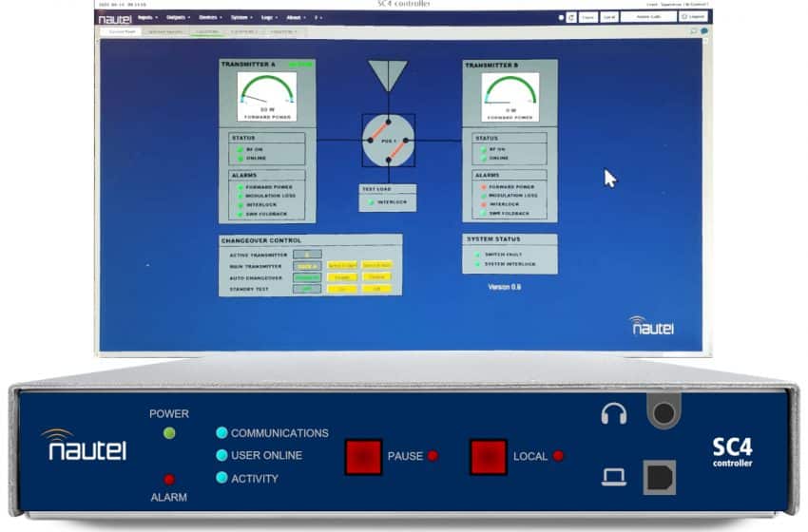Click the search icon below the top bar
Screen dimensions: 808x532
pos(693,31)
